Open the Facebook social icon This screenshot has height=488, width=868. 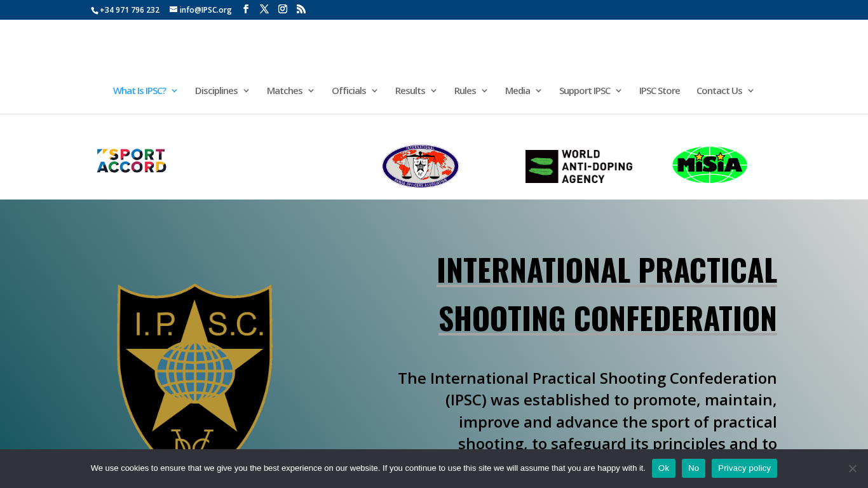[246, 10]
